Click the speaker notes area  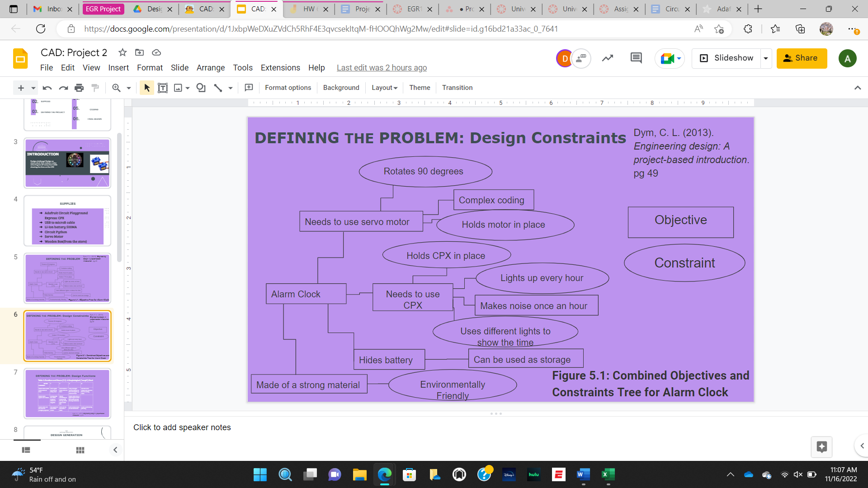point(316,427)
